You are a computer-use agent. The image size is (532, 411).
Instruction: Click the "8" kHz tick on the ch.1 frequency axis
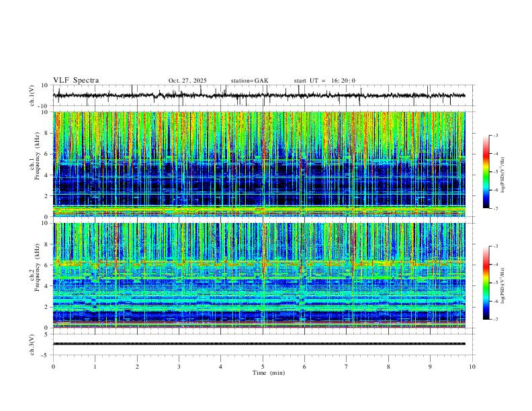(47, 133)
